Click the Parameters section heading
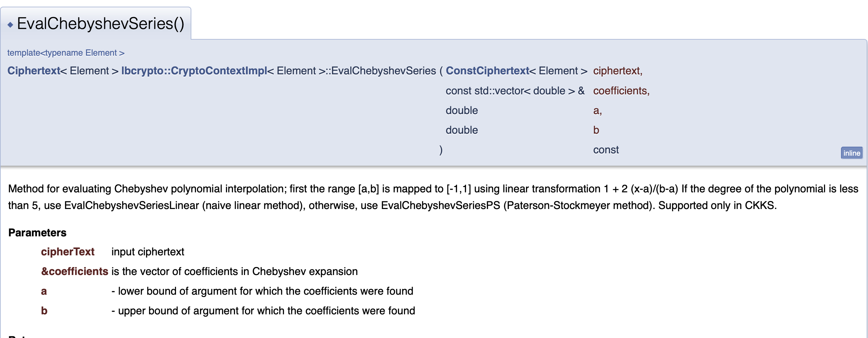 tap(37, 233)
